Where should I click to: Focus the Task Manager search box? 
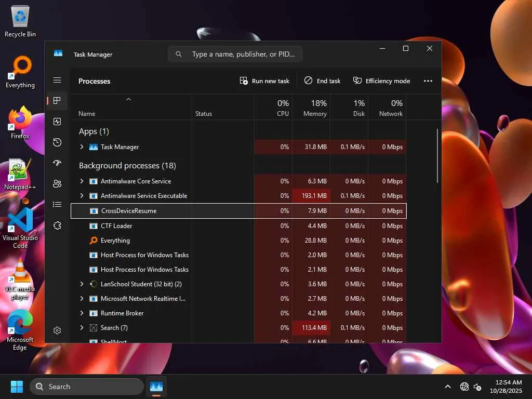235,54
